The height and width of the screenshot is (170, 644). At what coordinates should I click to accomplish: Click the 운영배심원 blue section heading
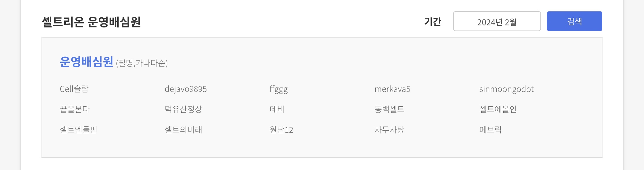coord(86,62)
